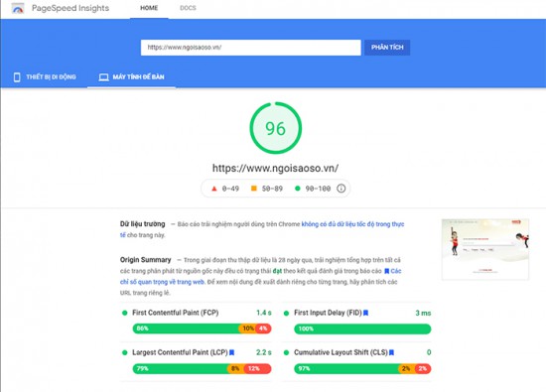This screenshot has width=546, height=392.
Task: Open the 'Các chỉ số quan trọng' link
Action: (162, 282)
